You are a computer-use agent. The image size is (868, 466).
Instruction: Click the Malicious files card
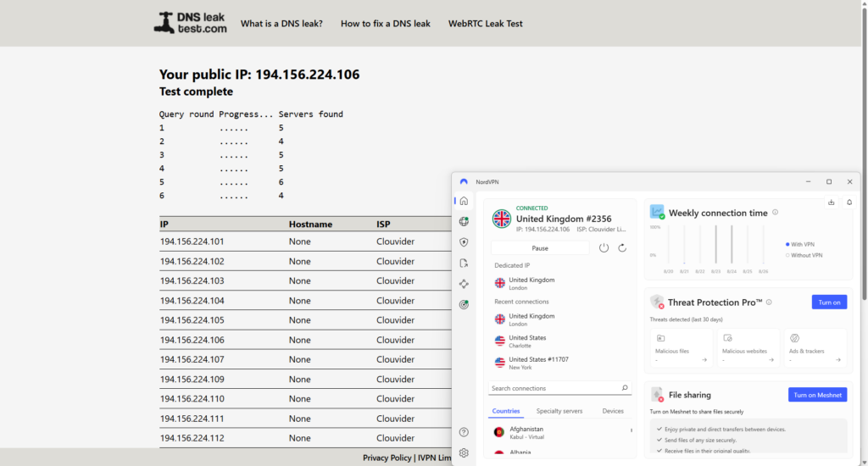681,348
